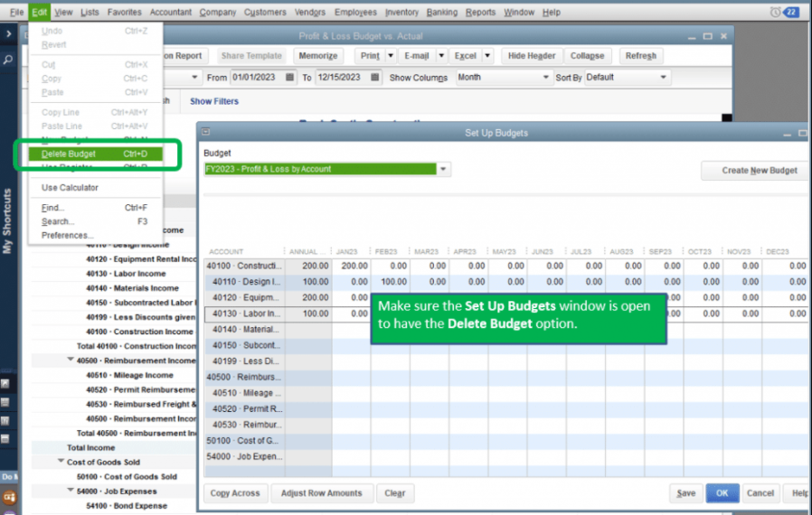Open the Employees menu
The height and width of the screenshot is (515, 812).
355,12
